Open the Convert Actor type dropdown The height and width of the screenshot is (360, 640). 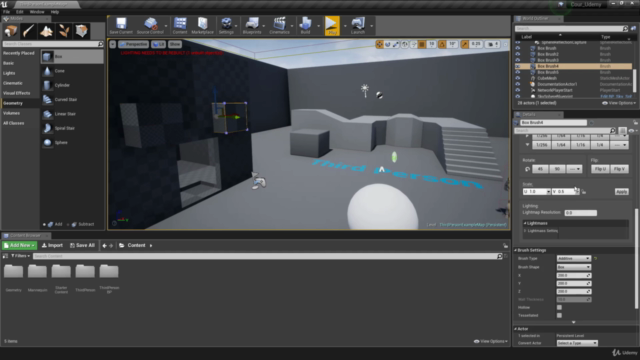point(577,343)
